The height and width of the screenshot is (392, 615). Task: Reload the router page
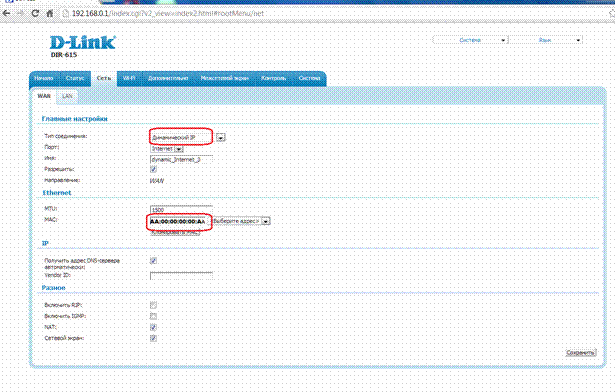(x=35, y=13)
